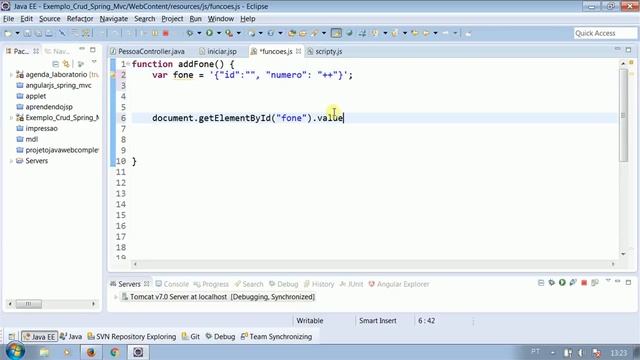Switch to the JUnit view tab

351,284
